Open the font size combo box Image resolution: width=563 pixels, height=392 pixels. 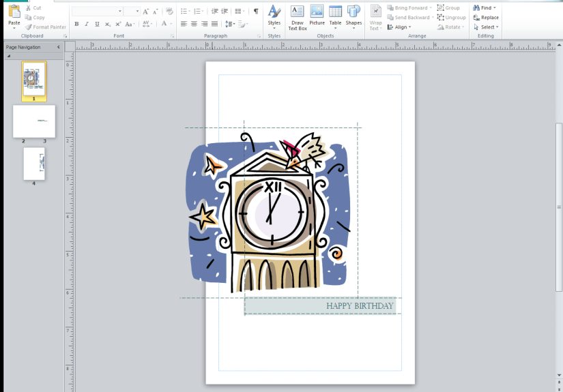132,12
